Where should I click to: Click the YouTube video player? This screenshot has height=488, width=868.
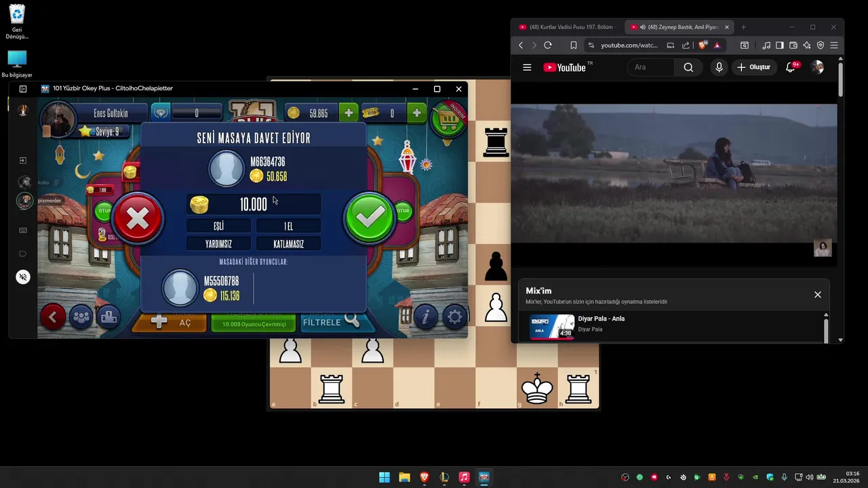[674, 174]
